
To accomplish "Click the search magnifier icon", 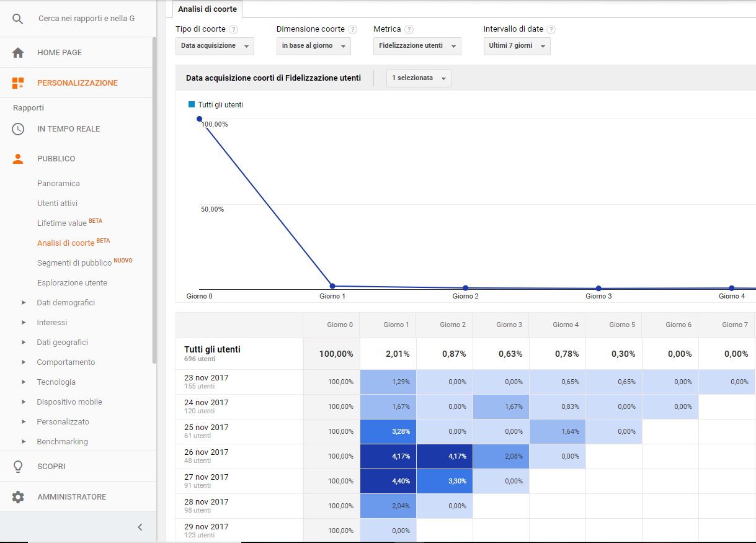I will click(x=17, y=19).
